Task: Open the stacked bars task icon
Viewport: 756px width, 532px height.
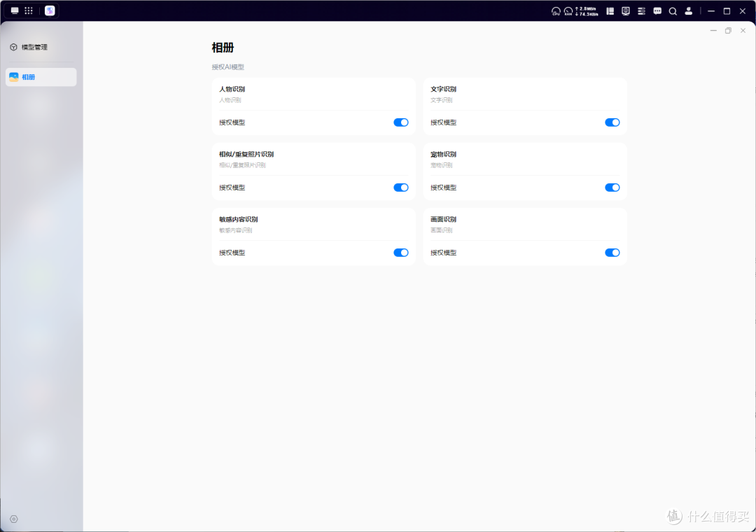Action: 641,11
